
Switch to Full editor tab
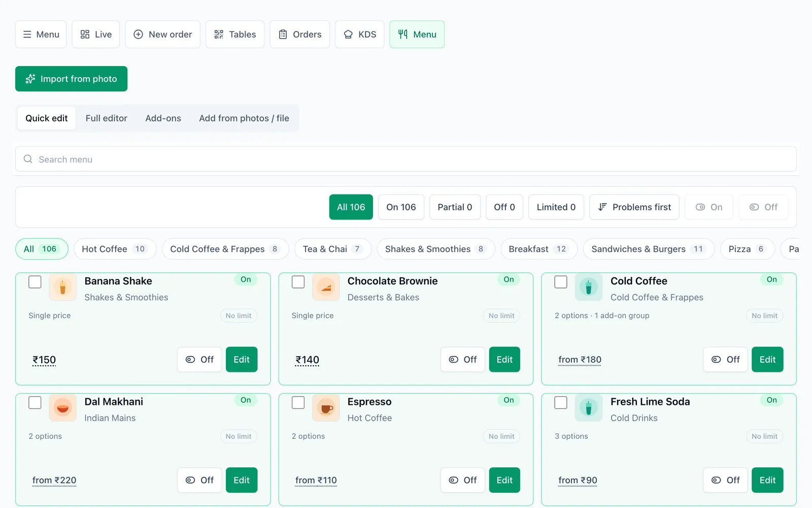107,118
